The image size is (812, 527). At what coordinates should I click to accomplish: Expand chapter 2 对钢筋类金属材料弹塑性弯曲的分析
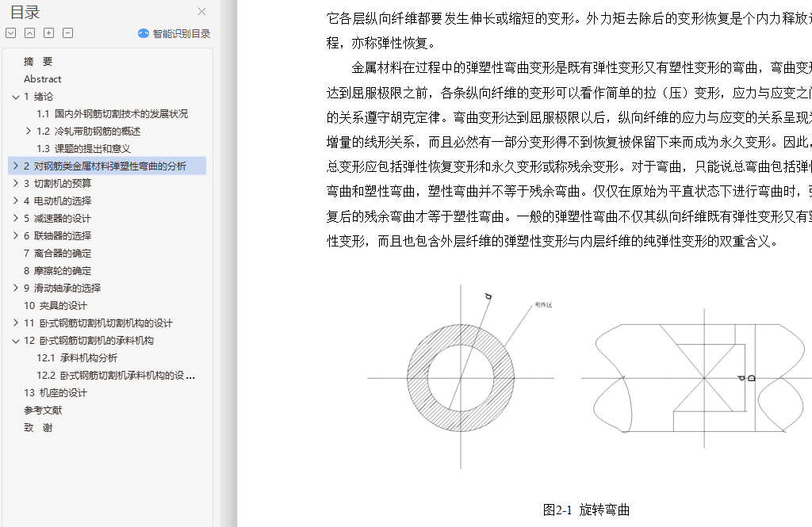(16, 166)
